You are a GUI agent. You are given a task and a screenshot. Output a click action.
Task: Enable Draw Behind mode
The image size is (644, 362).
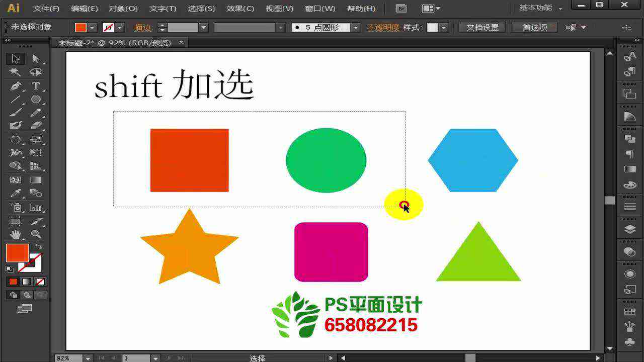(x=27, y=295)
